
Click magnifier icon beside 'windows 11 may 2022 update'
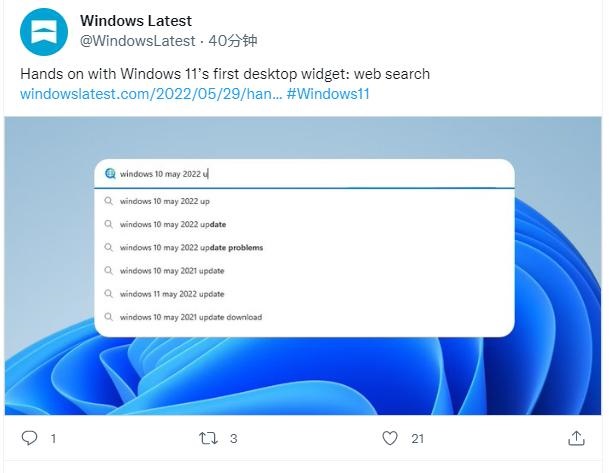point(109,294)
